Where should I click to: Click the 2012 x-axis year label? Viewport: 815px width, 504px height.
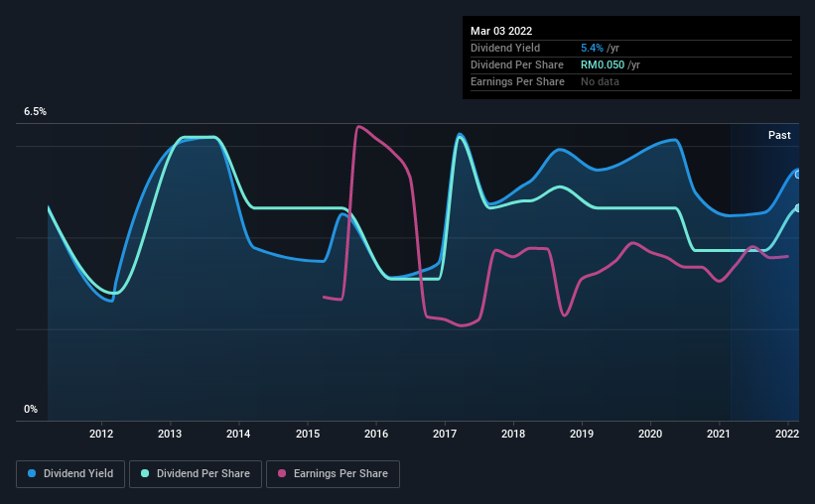coord(101,434)
